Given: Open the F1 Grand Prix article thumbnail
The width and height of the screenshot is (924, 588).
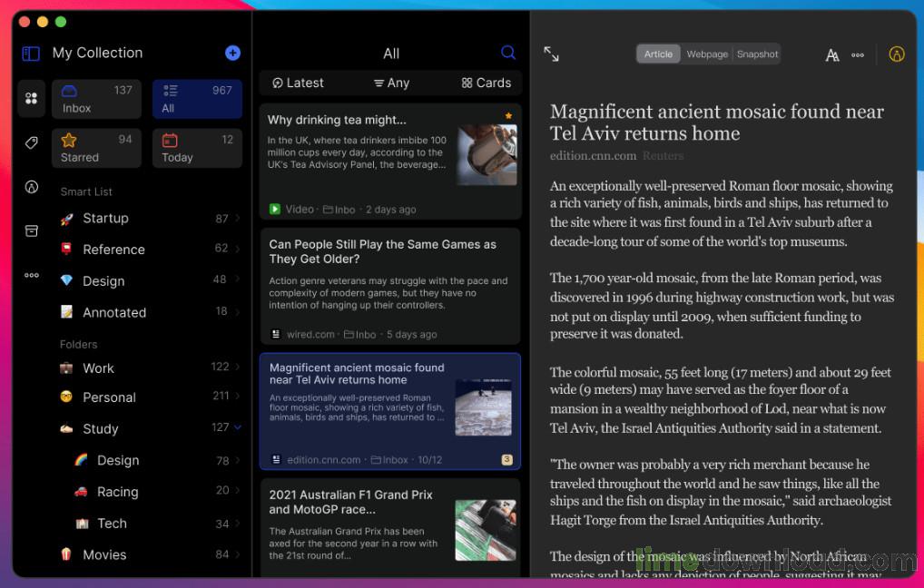Looking at the screenshot, I should click(486, 530).
